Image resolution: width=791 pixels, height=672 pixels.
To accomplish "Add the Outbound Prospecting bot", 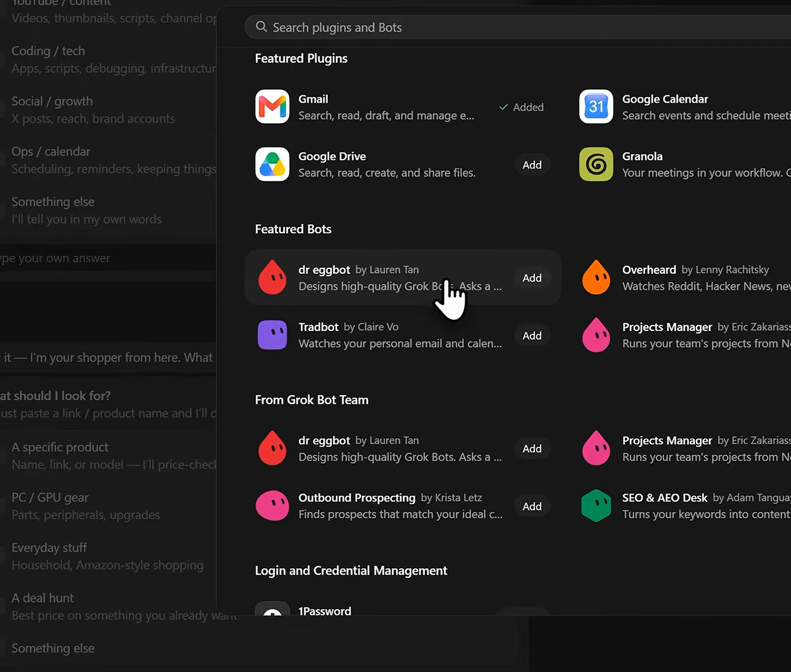I will pos(532,506).
